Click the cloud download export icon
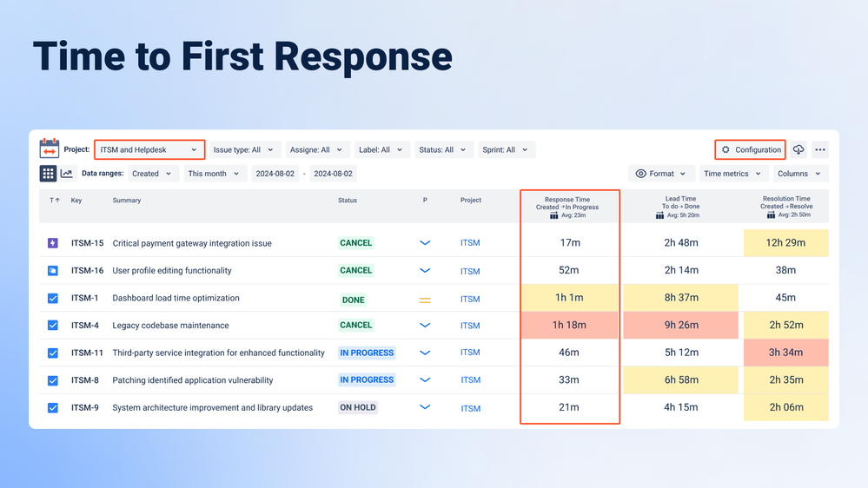Screen dimensions: 868x488 coord(798,149)
